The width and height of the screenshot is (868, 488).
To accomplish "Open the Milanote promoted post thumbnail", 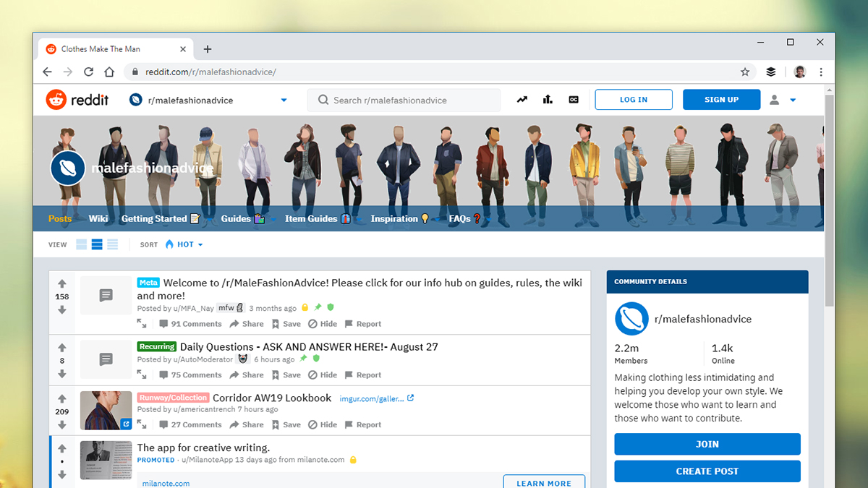I will point(106,461).
